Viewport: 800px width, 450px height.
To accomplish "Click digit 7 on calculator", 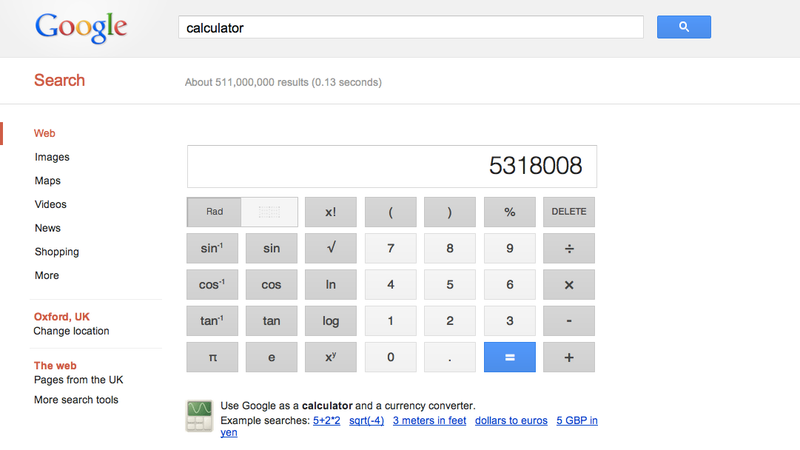I will 390,248.
